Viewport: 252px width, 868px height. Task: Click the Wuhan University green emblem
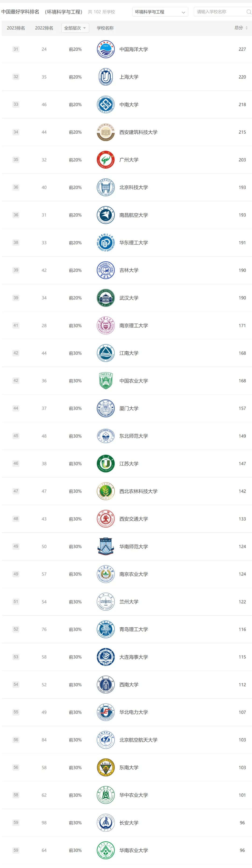(105, 298)
